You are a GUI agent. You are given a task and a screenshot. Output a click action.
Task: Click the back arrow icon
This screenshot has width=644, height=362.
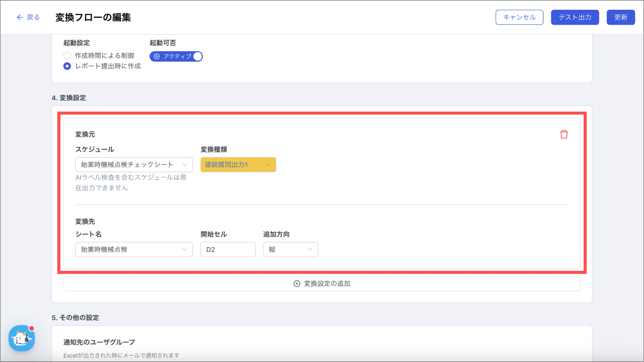click(19, 17)
